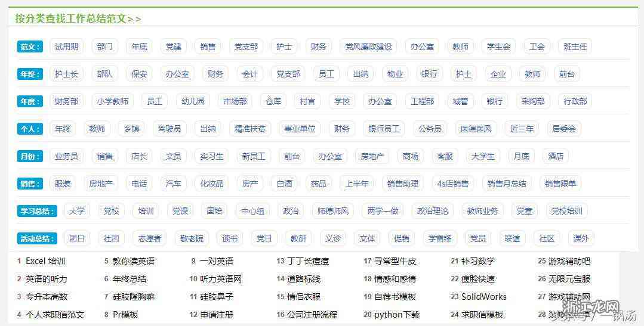Click the 护士长 tag in 年终 row
This screenshot has width=644, height=326.
tap(66, 74)
